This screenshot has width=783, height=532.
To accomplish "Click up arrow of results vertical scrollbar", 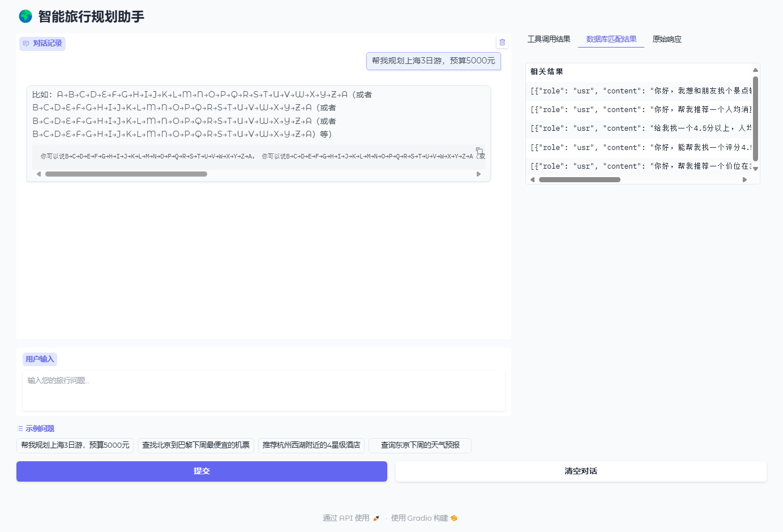I will (755, 70).
